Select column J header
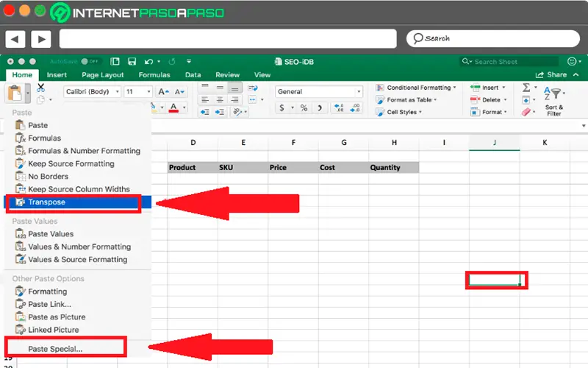 click(x=494, y=143)
